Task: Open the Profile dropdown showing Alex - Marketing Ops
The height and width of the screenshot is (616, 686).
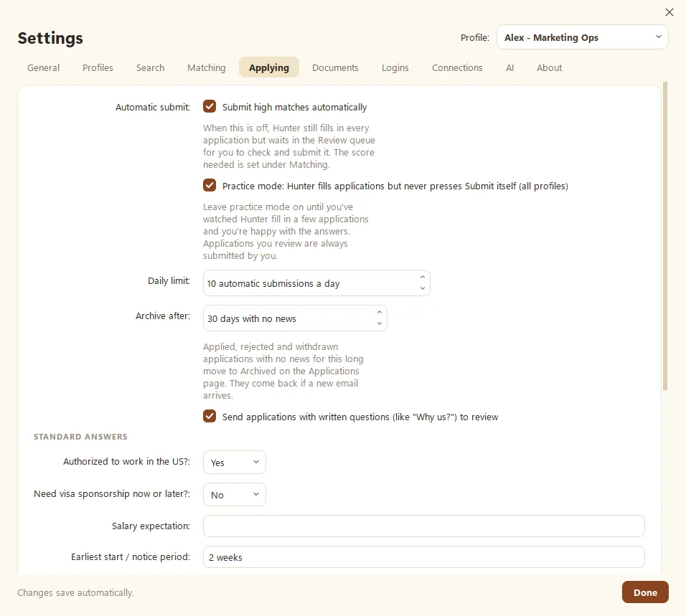Action: point(583,37)
